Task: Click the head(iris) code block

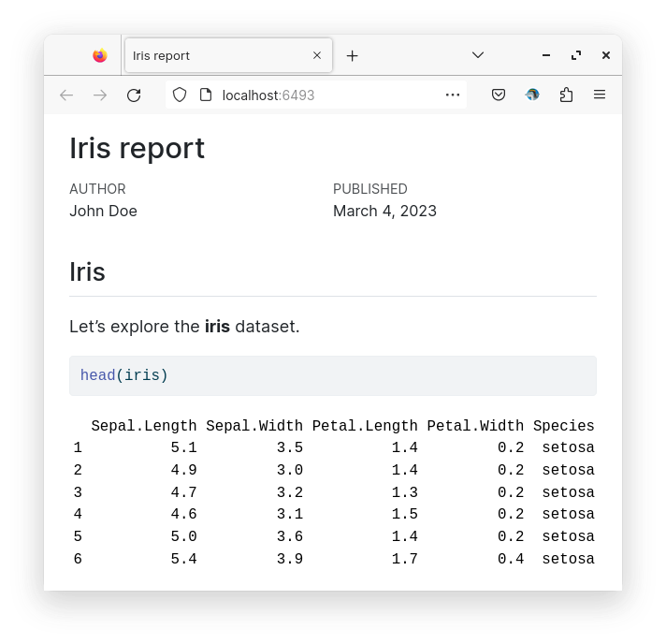Action: [332, 376]
